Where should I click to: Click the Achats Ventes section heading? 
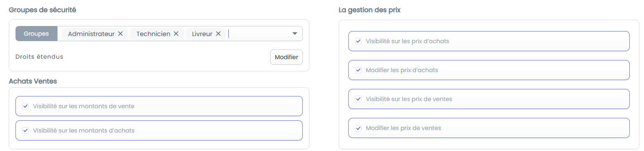click(33, 81)
